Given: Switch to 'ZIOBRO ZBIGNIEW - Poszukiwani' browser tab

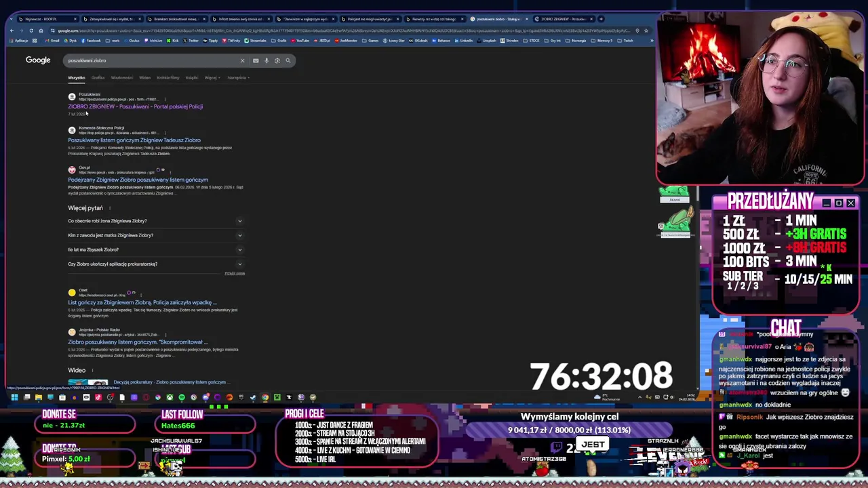Looking at the screenshot, I should 564,19.
